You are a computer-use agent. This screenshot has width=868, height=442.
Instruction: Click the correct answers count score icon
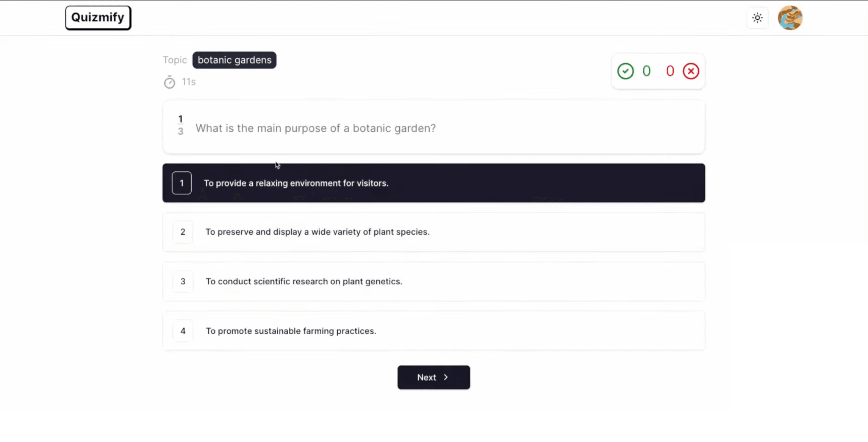[x=625, y=71]
